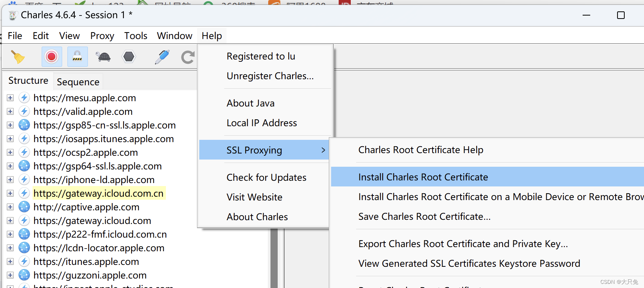
Task: Switch to the Sequence tab
Action: click(78, 82)
